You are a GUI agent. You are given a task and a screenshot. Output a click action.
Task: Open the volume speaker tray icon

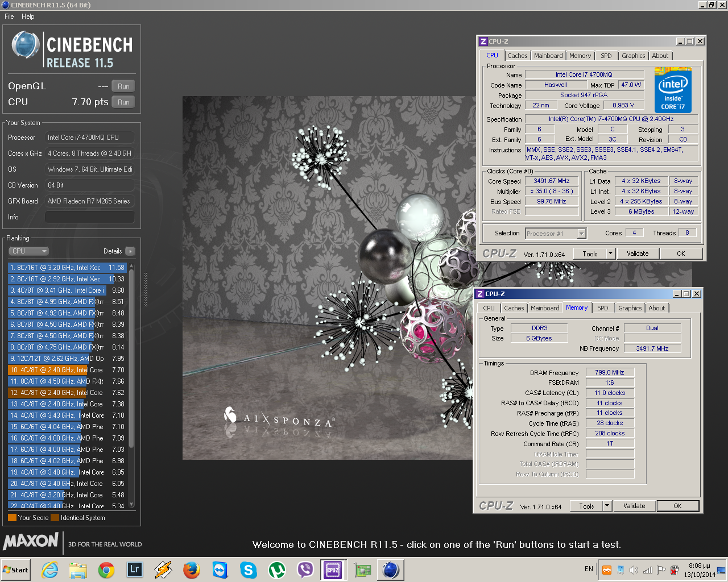pyautogui.click(x=634, y=570)
